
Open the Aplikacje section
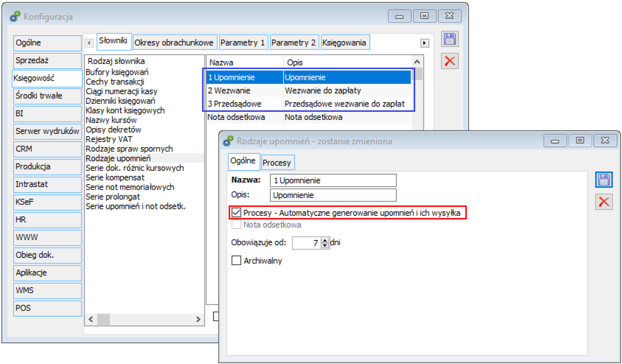47,272
